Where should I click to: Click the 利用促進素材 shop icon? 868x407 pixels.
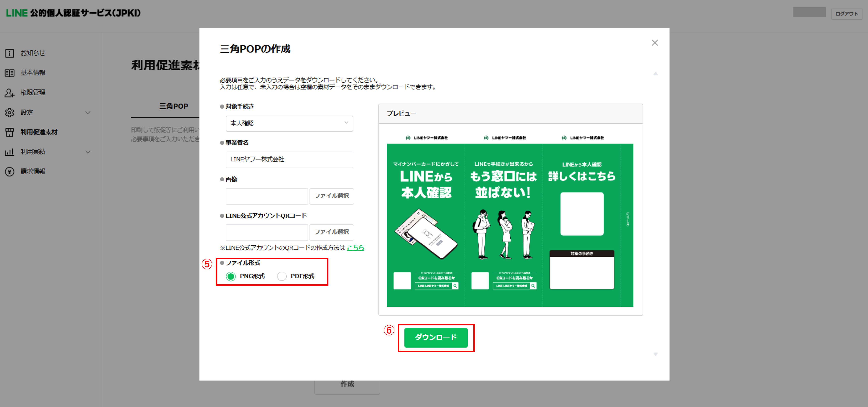[x=9, y=132]
